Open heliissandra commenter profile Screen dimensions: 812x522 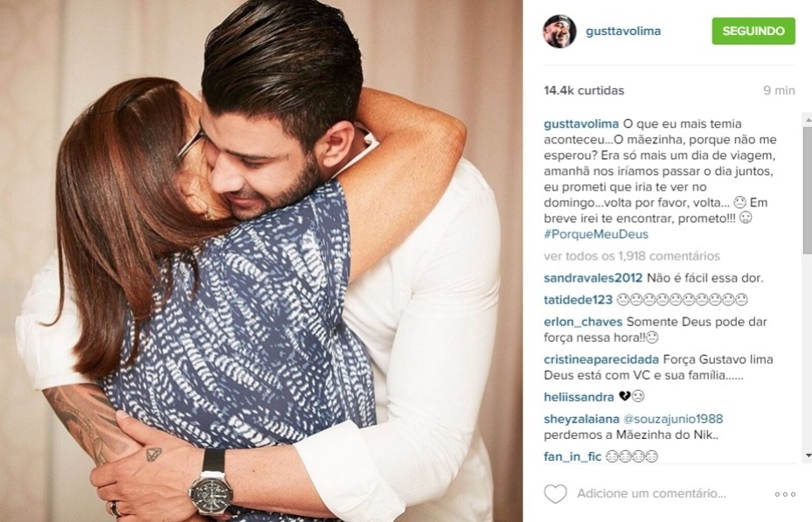pyautogui.click(x=579, y=397)
